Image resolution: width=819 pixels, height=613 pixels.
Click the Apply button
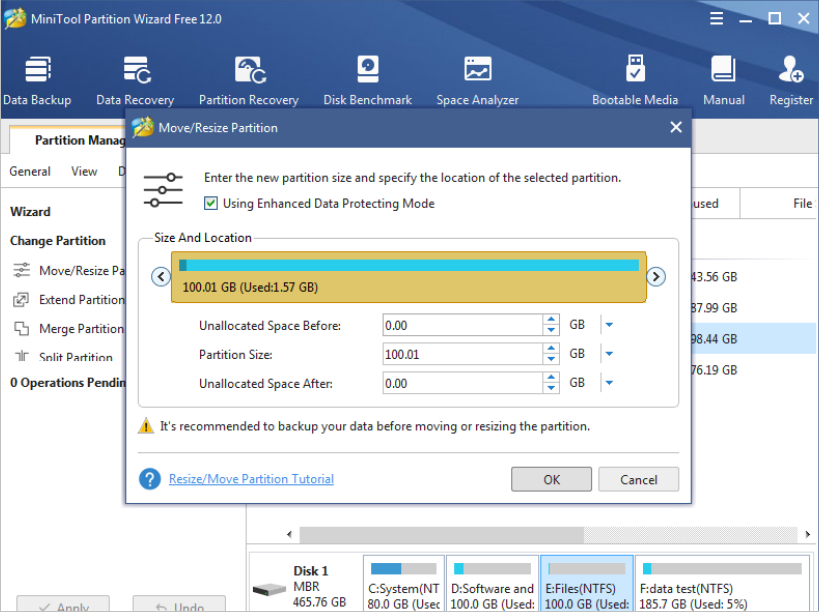click(x=63, y=604)
